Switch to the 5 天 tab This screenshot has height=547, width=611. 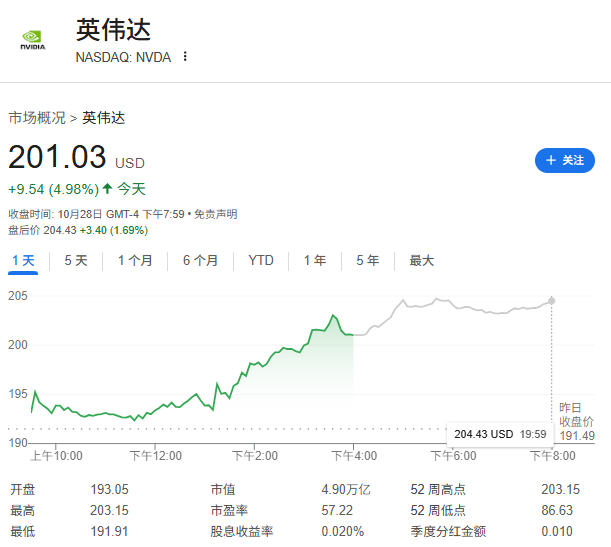pos(76,260)
